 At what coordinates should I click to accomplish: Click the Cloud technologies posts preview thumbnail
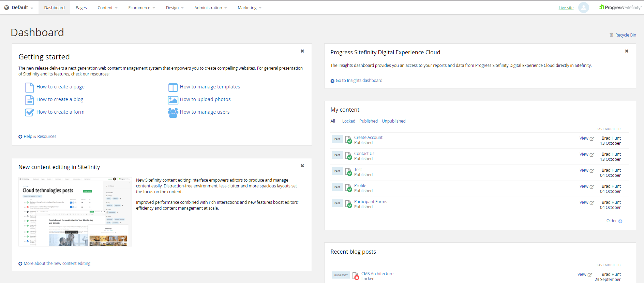(x=75, y=212)
